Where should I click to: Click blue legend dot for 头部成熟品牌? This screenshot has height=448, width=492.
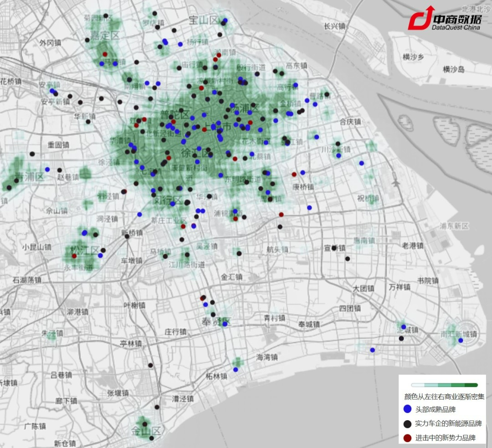point(407,409)
